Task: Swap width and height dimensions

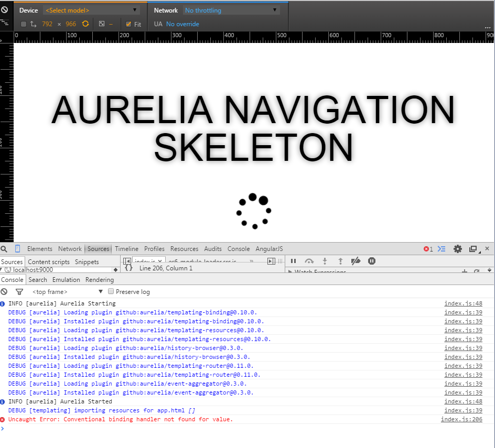Action: 33,24
